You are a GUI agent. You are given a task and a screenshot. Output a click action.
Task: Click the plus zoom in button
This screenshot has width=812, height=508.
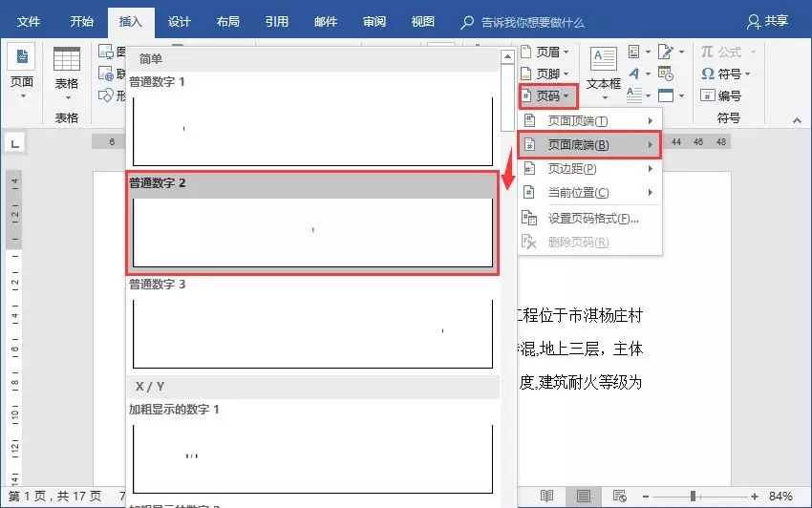pos(755,497)
